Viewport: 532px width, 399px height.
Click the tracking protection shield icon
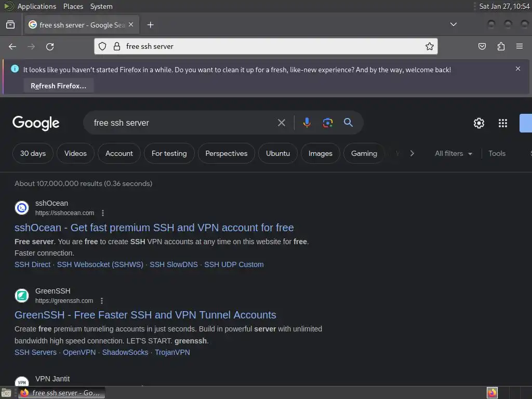(x=102, y=46)
